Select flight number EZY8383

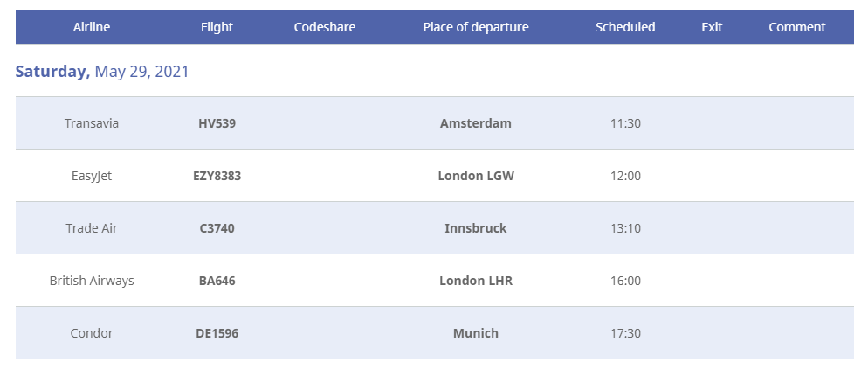[217, 176]
